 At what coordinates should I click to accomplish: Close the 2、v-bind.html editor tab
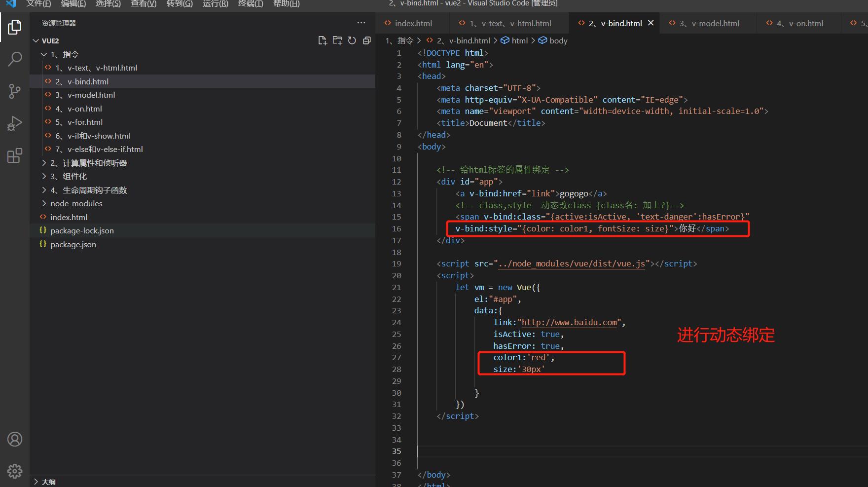click(651, 23)
